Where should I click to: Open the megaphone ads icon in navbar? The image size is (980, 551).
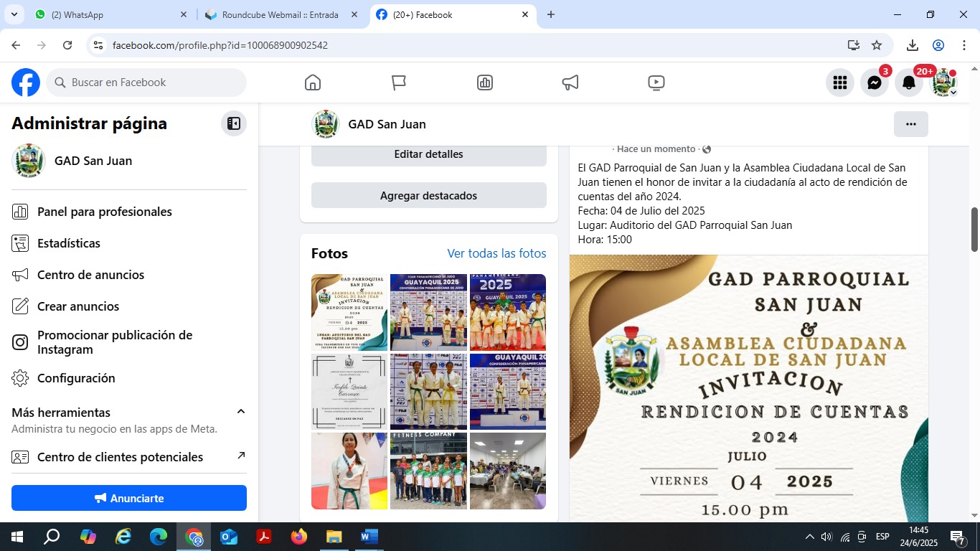pyautogui.click(x=570, y=83)
